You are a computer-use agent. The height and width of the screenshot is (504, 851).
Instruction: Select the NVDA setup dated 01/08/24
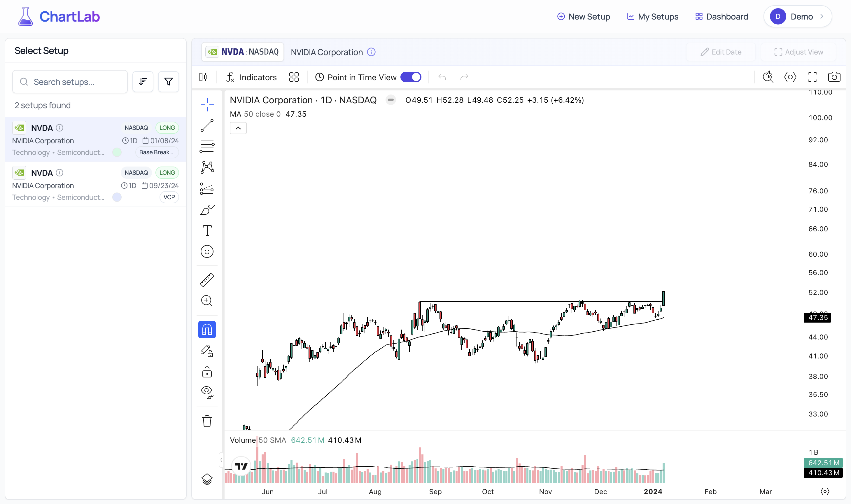95,140
